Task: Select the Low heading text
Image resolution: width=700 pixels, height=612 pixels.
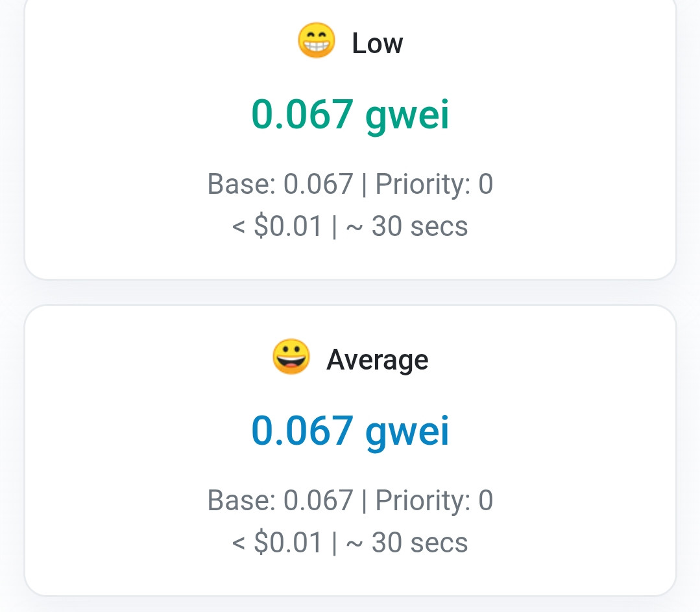Action: coord(377,43)
